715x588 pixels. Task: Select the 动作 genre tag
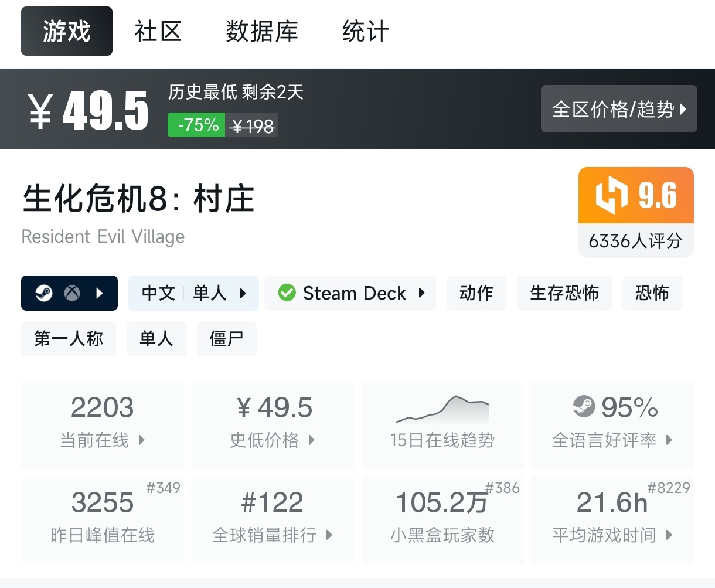[476, 293]
